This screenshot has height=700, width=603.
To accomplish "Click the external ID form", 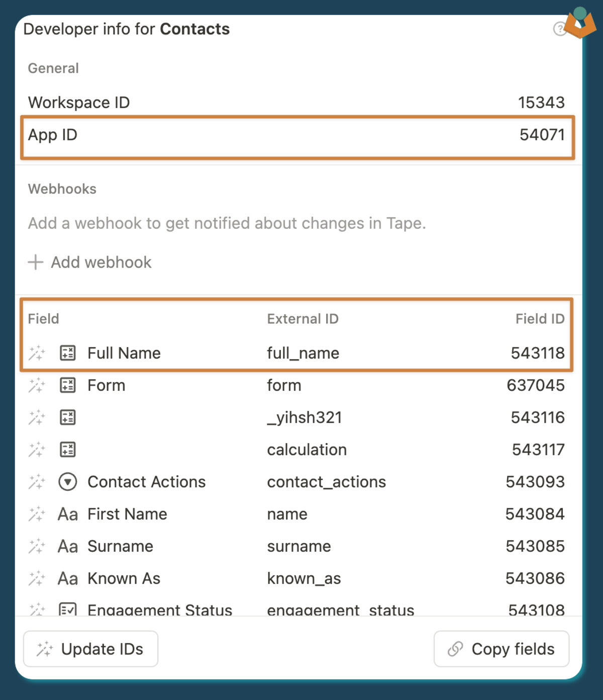I will click(x=284, y=385).
